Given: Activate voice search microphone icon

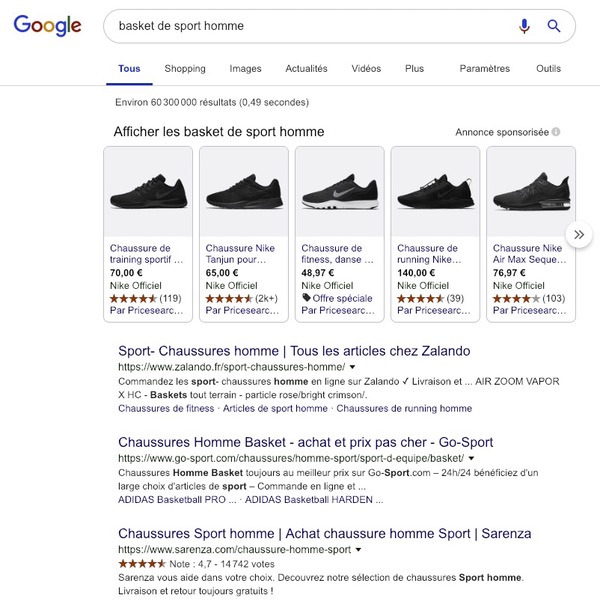Looking at the screenshot, I should click(524, 26).
